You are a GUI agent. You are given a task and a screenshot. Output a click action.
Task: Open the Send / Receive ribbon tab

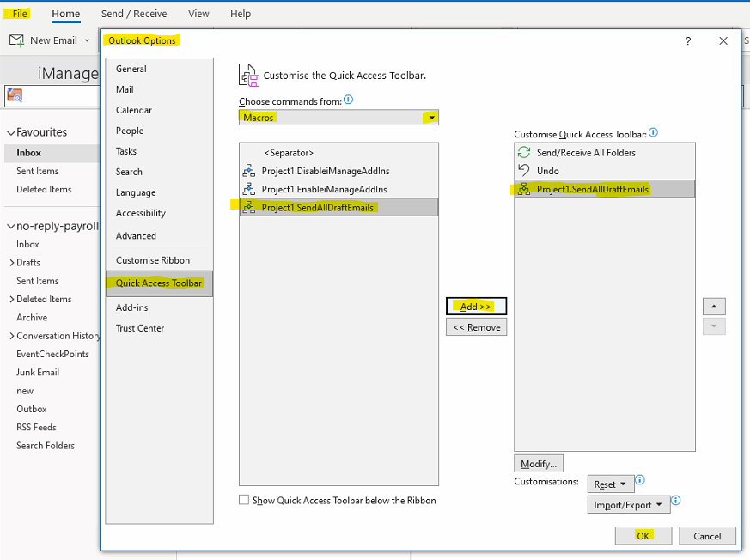click(134, 14)
